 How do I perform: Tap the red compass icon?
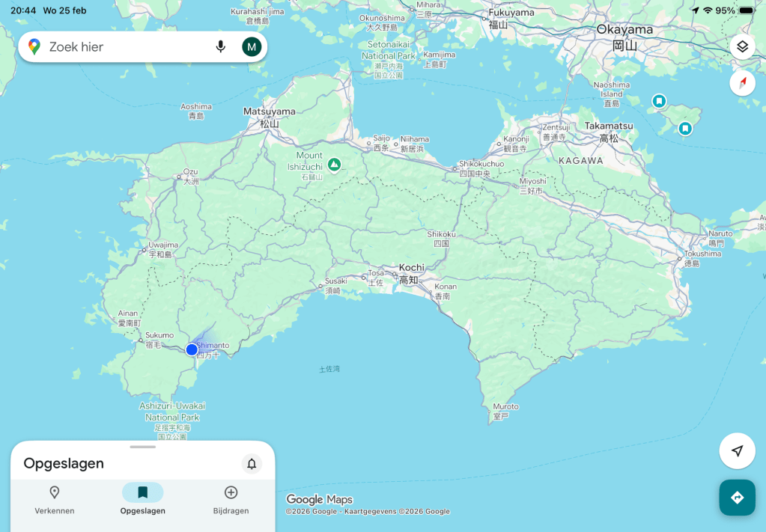pyautogui.click(x=742, y=82)
